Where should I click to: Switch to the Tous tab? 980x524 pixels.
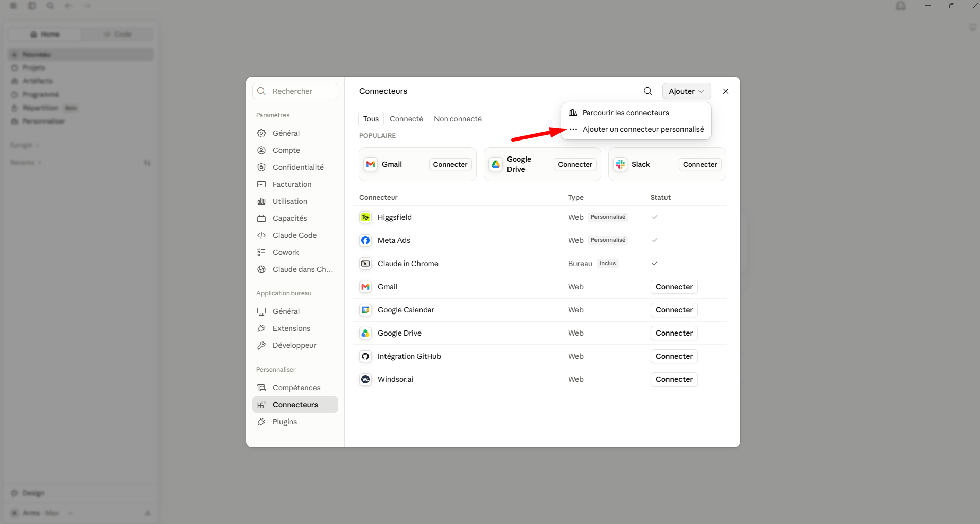[371, 119]
